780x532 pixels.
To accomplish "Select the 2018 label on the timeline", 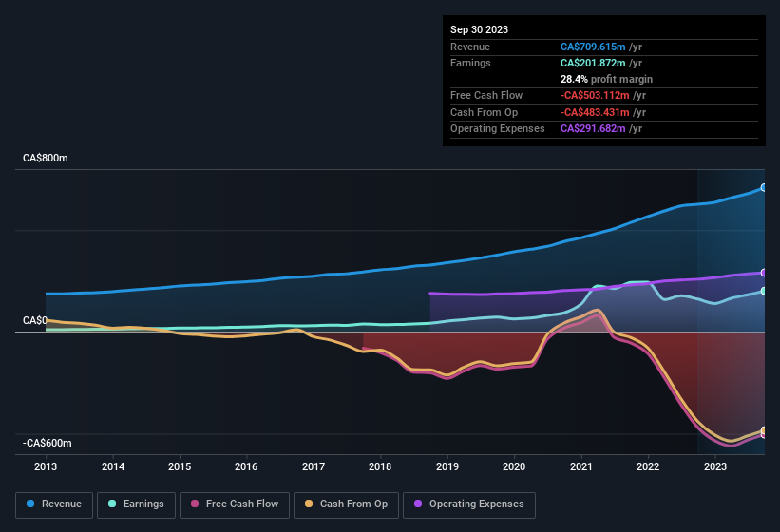I will 380,466.
